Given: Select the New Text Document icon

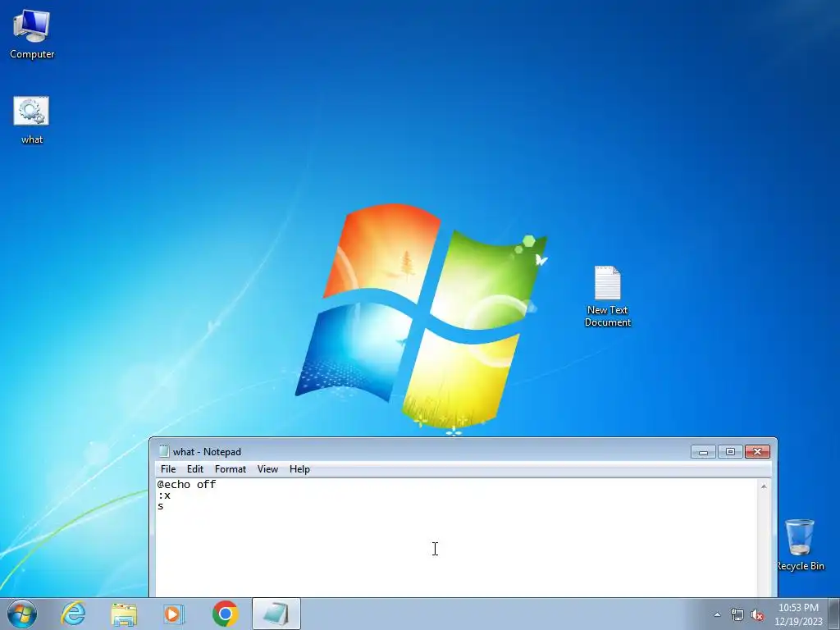Looking at the screenshot, I should pyautogui.click(x=608, y=296).
